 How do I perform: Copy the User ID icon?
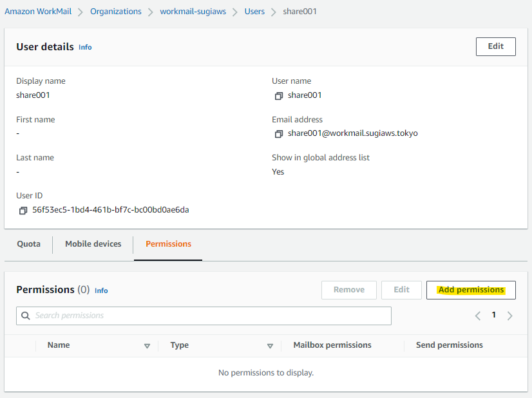(x=23, y=211)
